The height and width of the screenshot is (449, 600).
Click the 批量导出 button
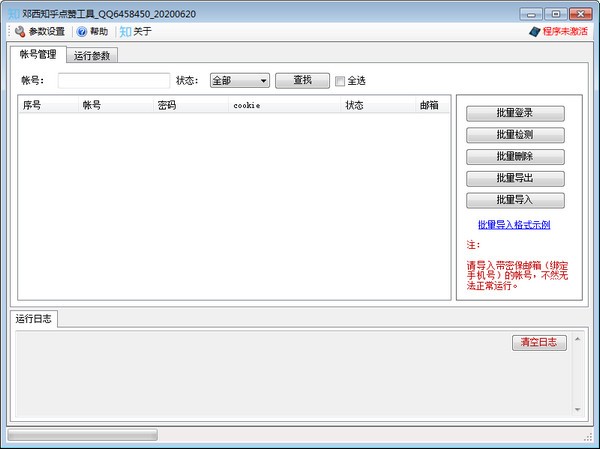515,178
